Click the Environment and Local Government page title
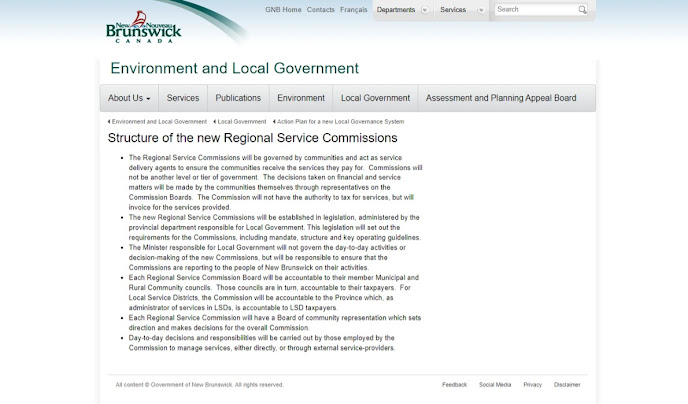Viewport: 688px width, 404px height. tap(235, 68)
